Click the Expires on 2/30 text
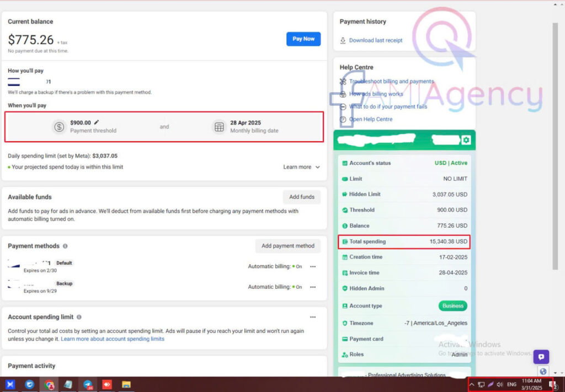 pos(40,271)
